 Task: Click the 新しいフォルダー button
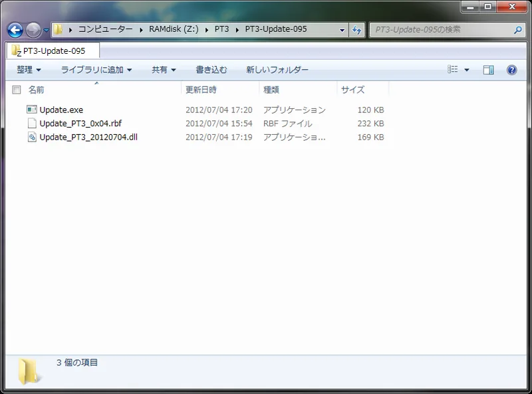click(277, 70)
